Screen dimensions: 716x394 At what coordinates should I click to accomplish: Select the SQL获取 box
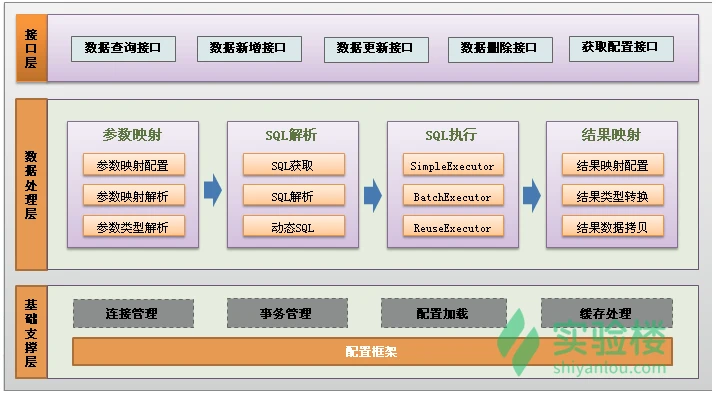[294, 165]
